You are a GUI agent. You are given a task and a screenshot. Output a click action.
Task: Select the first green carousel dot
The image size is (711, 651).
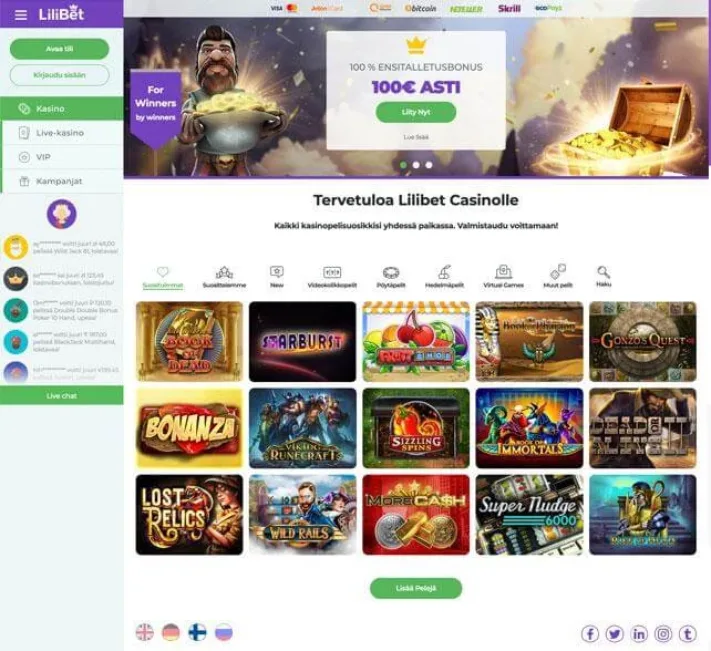pyautogui.click(x=404, y=165)
